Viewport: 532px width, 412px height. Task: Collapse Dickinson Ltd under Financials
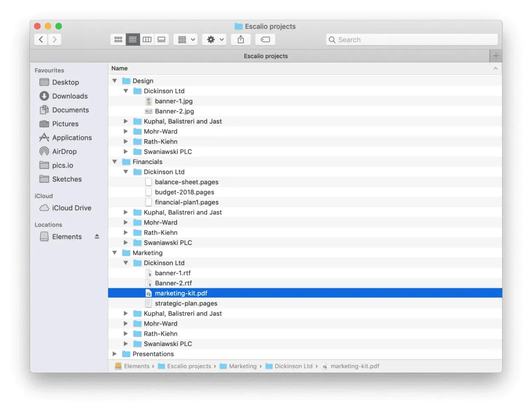(x=126, y=172)
